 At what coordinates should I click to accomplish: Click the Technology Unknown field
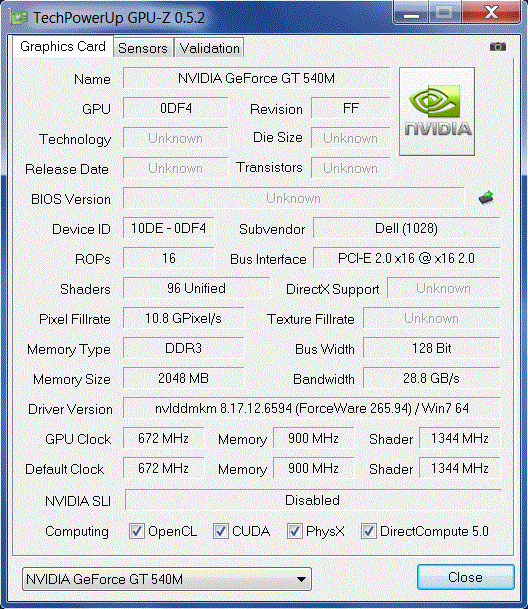(176, 138)
